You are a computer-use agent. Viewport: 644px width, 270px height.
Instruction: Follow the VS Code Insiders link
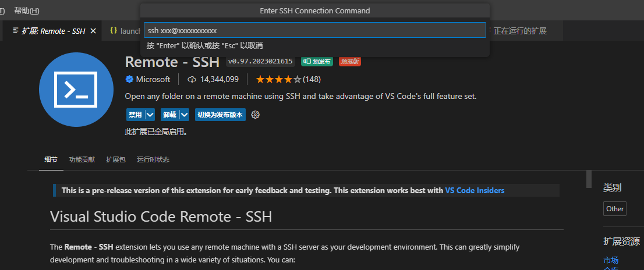tap(475, 190)
